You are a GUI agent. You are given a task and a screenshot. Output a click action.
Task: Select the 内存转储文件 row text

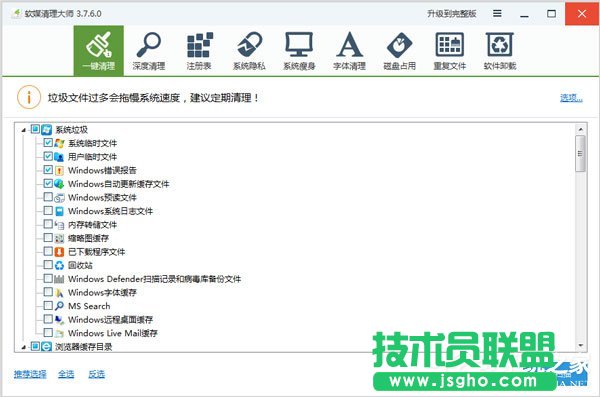[x=92, y=225]
